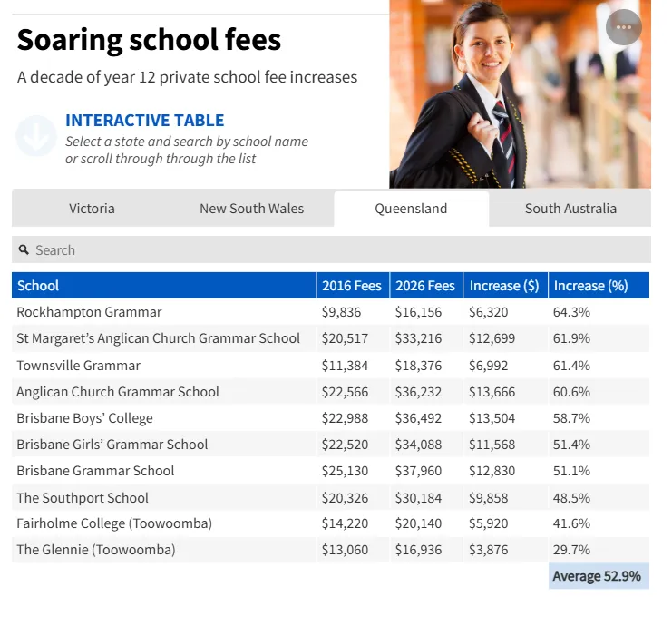Switch to the Victoria tab
This screenshot has width=672, height=626.
[x=92, y=209]
